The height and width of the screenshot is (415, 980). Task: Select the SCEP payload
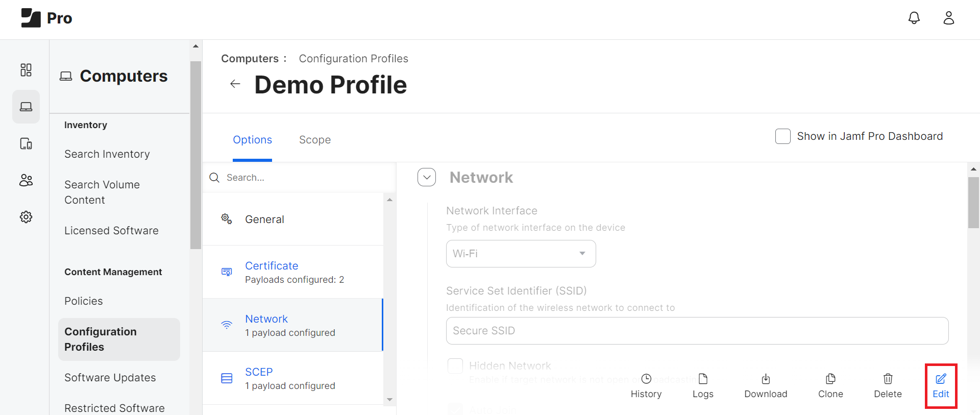click(293, 378)
